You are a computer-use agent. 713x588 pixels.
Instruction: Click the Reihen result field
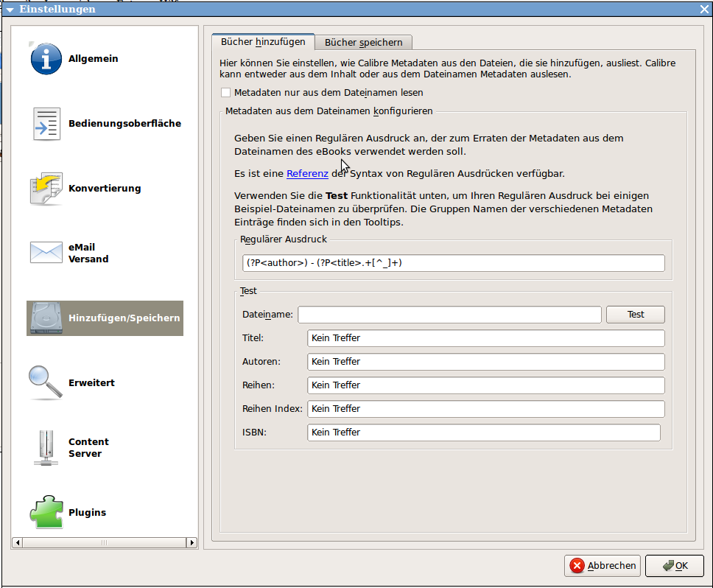point(485,385)
